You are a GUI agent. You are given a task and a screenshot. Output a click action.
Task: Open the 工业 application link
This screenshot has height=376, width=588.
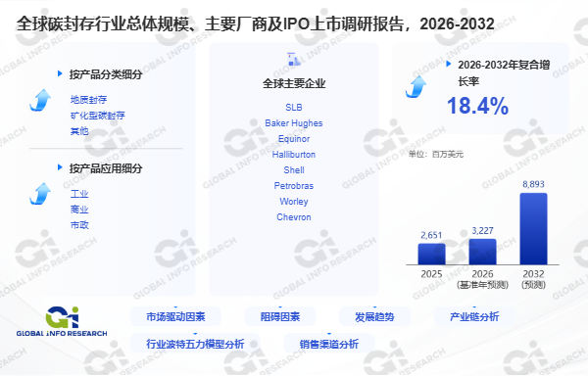click(79, 194)
